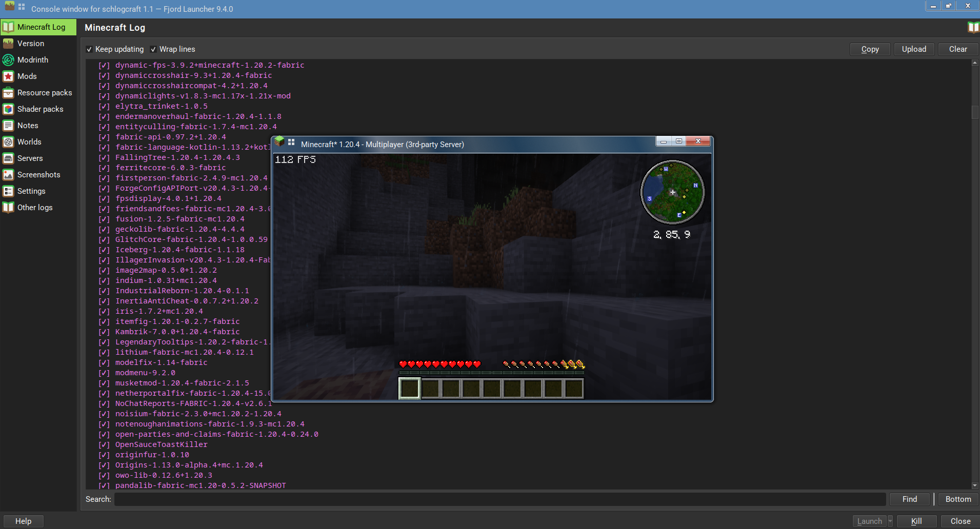Upload the Minecraft log

point(914,49)
